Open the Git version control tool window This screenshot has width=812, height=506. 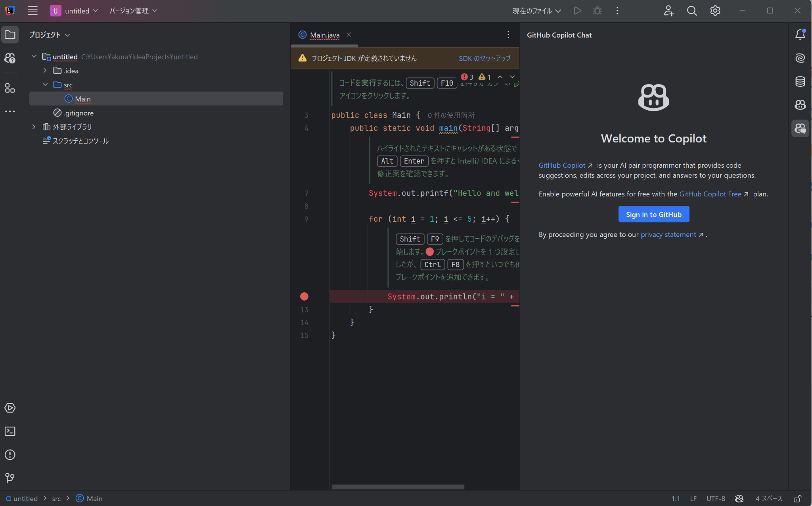tap(10, 478)
